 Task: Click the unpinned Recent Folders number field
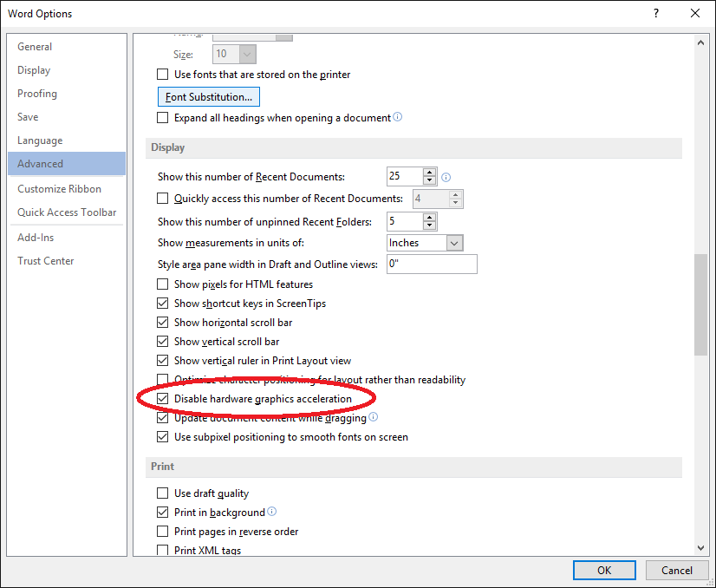click(x=406, y=222)
